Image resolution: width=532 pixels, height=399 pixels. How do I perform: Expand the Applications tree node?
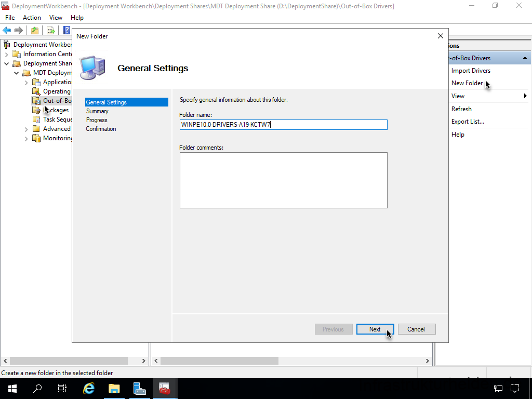(x=26, y=83)
